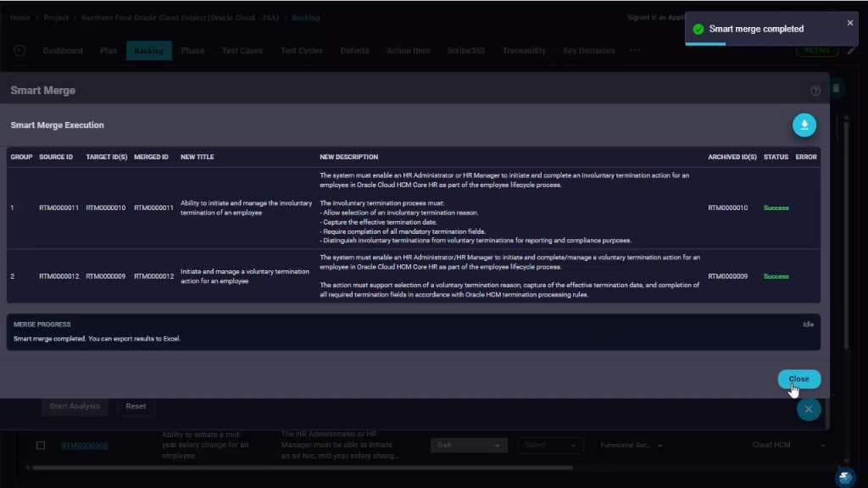Image resolution: width=868 pixels, height=488 pixels.
Task: Click the STATUS column header
Action: (776, 157)
